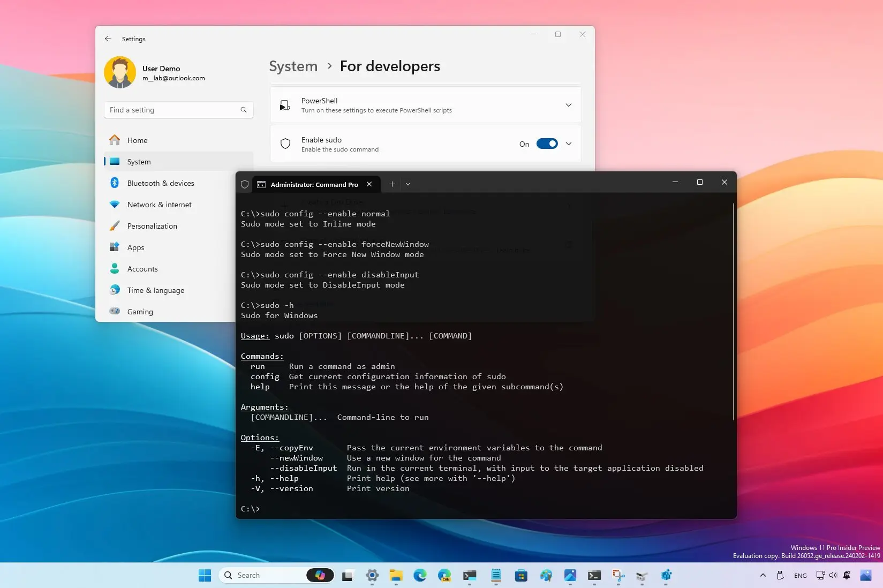Screen dimensions: 883x588
Task: Click the PowerShell icon in Settings row
Action: (x=285, y=105)
